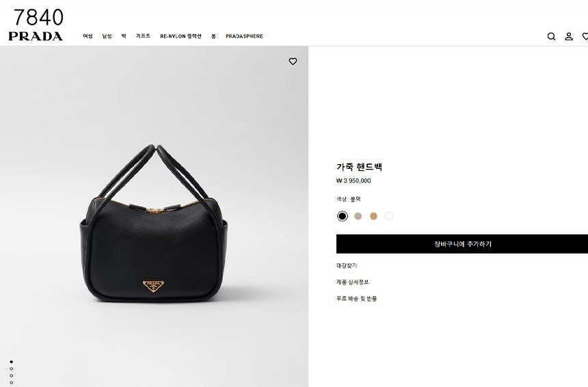Expand 무료 배송 및 반품 section
This screenshot has width=588, height=387.
357,299
